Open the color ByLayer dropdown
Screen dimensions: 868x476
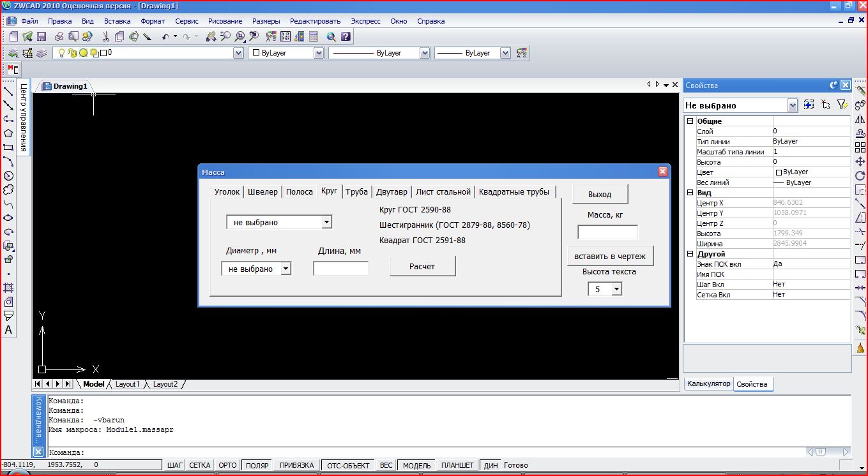[x=319, y=53]
